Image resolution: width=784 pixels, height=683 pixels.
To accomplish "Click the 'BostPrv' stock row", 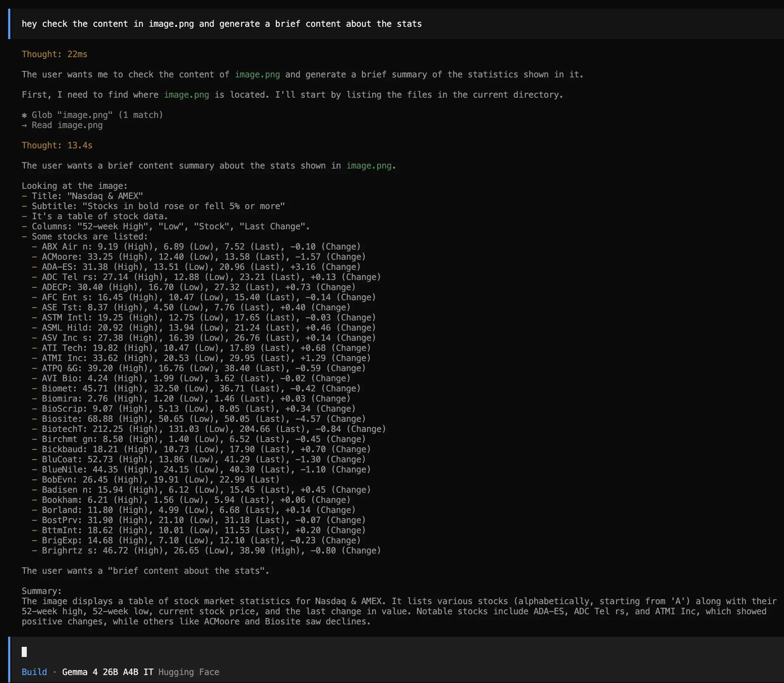I will pos(199,520).
